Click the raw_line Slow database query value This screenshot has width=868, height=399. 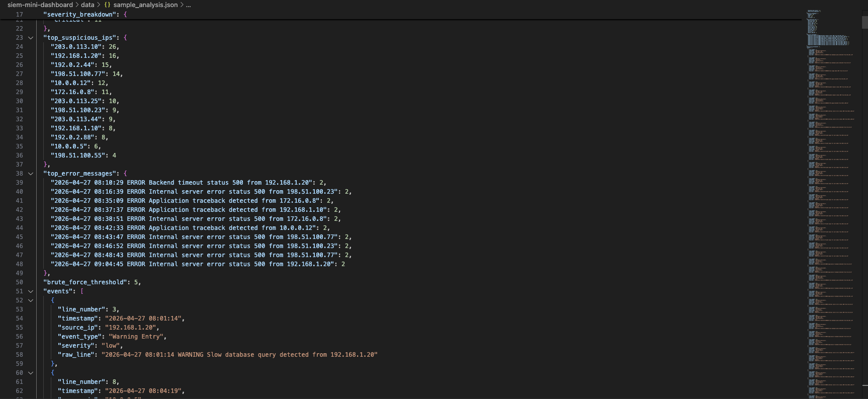click(x=239, y=355)
